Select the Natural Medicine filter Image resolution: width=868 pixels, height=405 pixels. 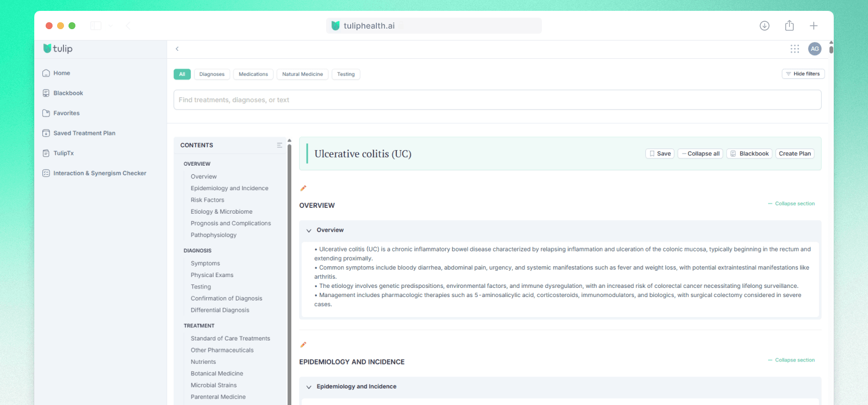point(303,74)
